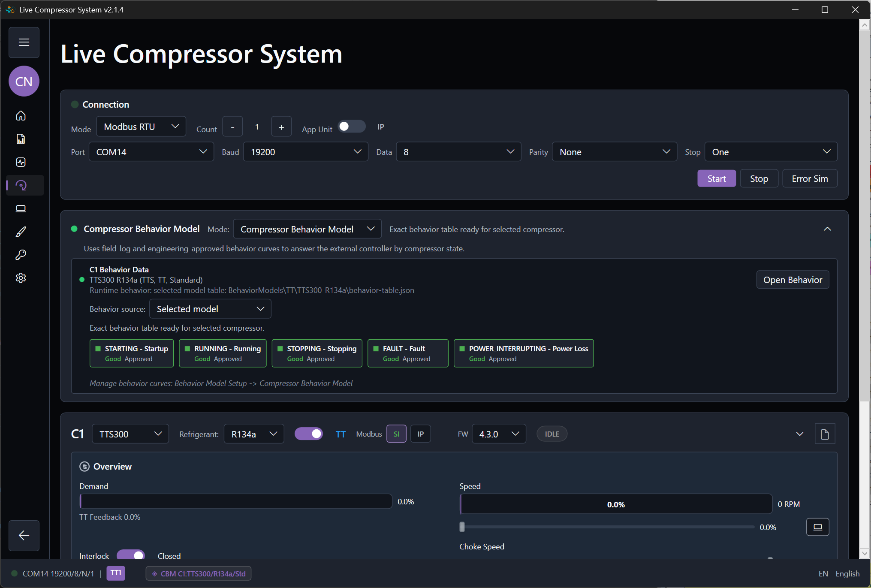Open the R134a refrigerant dropdown
871x588 pixels.
[254, 434]
